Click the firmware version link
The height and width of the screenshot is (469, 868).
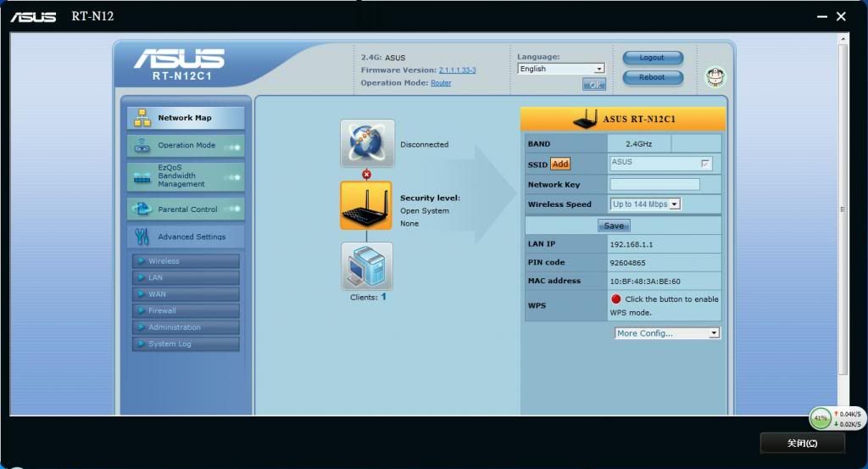(457, 70)
